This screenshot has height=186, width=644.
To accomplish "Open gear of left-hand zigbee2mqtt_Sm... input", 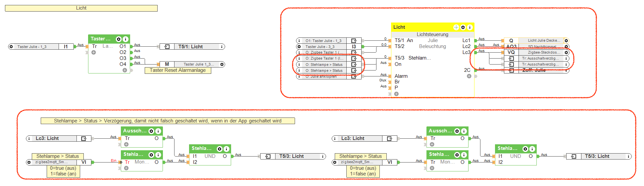I will [29, 162].
